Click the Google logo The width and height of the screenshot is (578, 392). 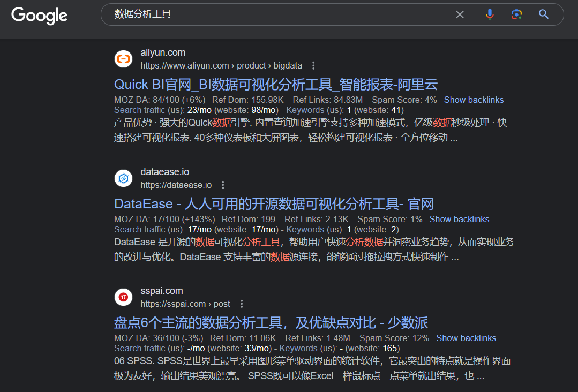(40, 16)
